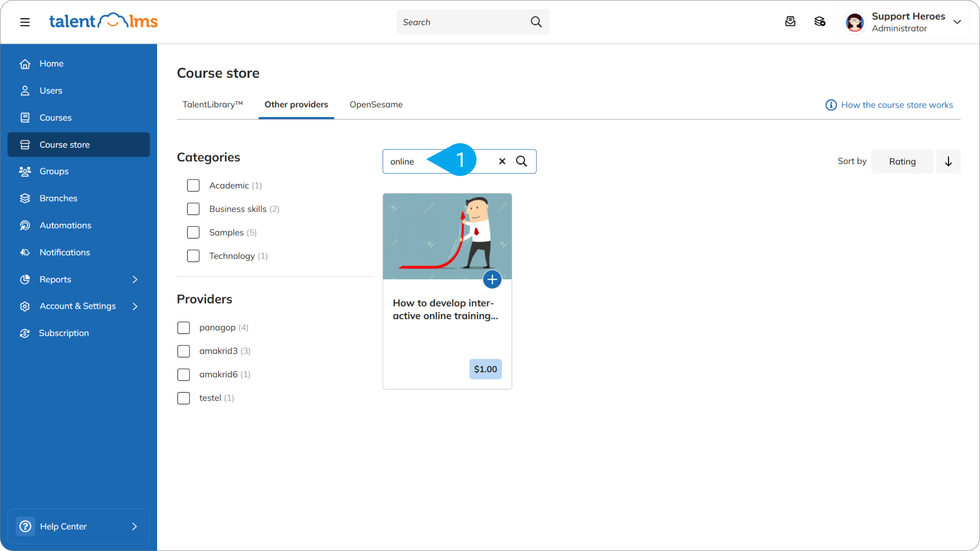Open 'How the course store works' link
This screenshot has height=551, width=980.
point(897,105)
